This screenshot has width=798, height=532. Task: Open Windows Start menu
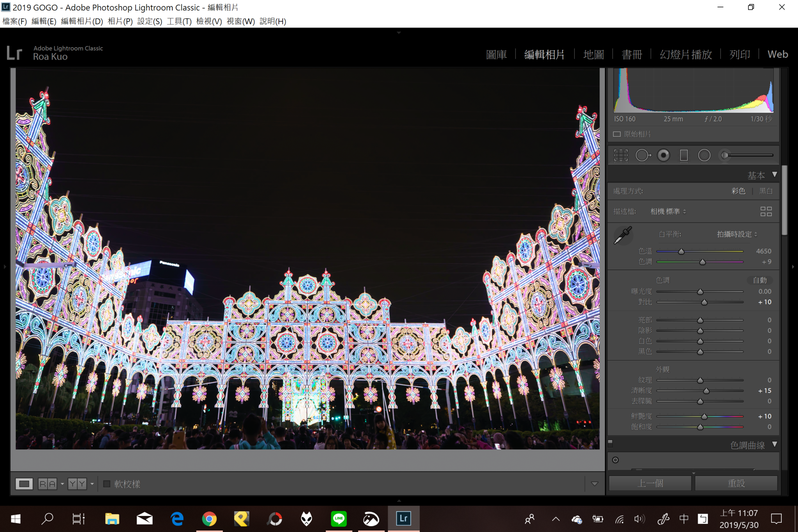[16, 519]
